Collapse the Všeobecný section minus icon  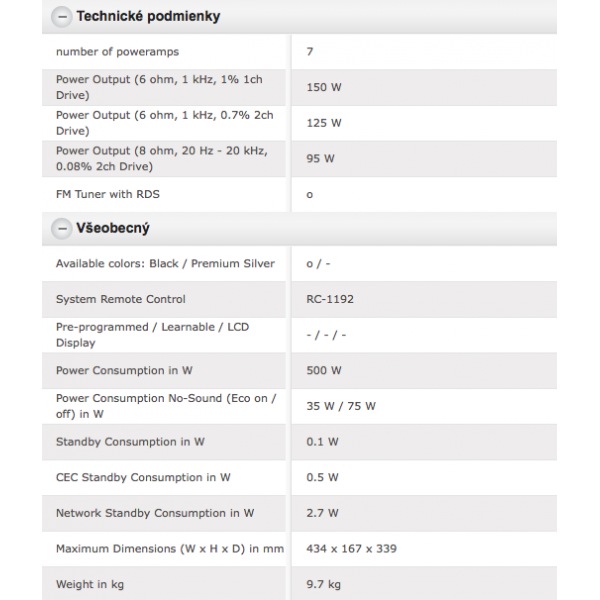coord(62,229)
